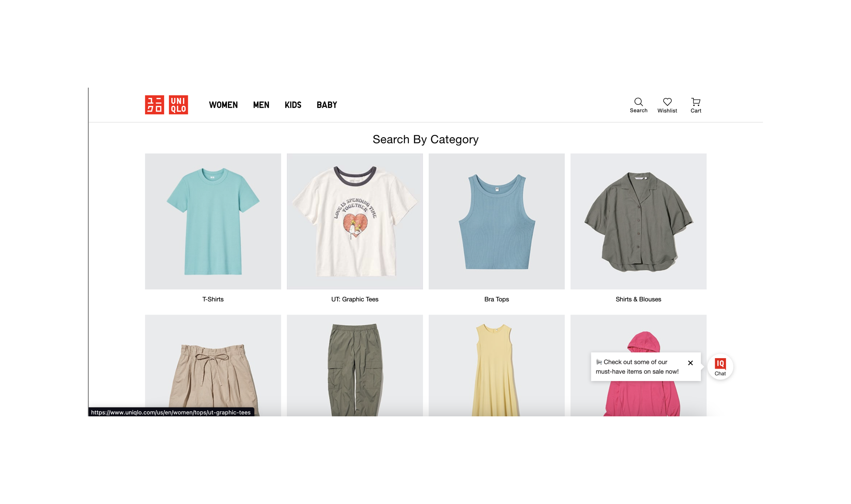Click the UNIQLO English logo
The height and width of the screenshot is (504, 851).
click(x=178, y=105)
